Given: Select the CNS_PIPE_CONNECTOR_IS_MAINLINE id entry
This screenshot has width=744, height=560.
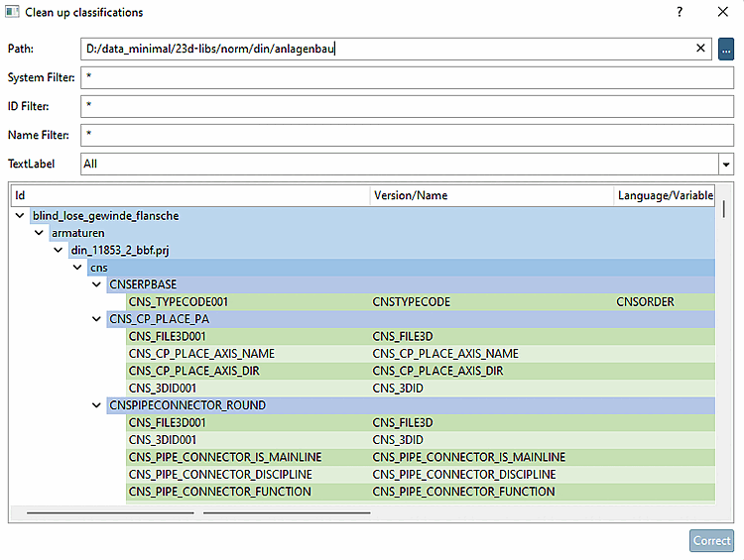Looking at the screenshot, I should (225, 457).
